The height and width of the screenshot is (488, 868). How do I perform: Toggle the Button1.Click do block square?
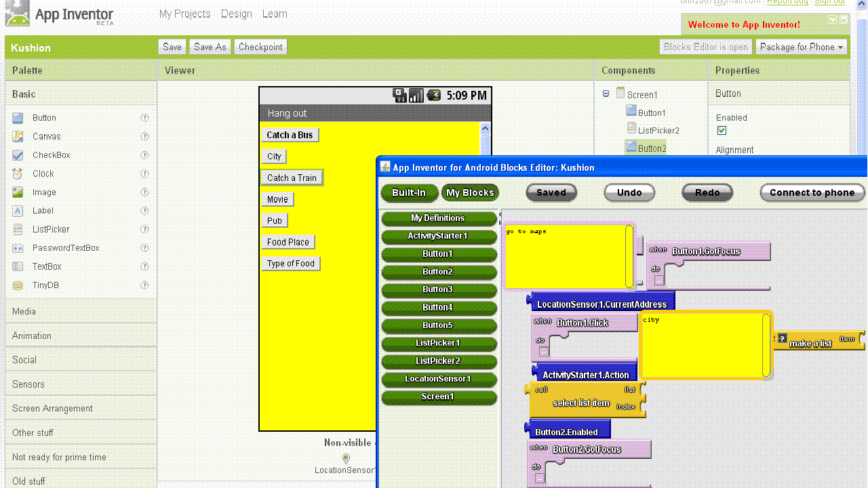tap(544, 351)
